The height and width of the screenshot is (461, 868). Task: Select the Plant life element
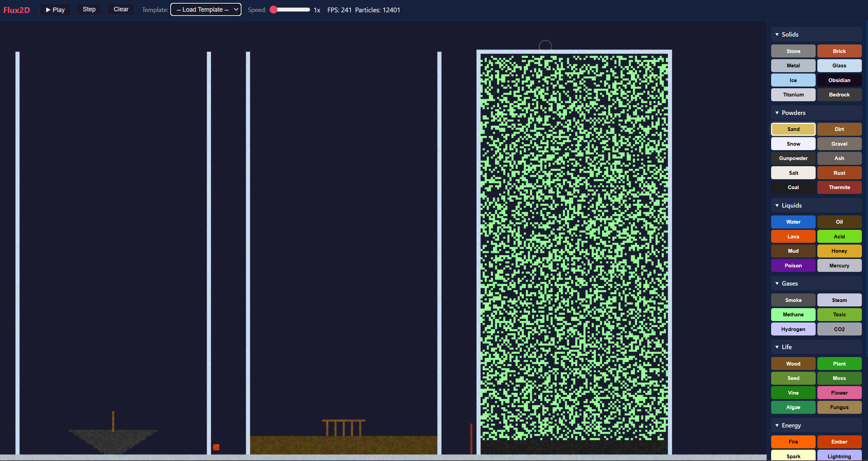[x=839, y=364]
